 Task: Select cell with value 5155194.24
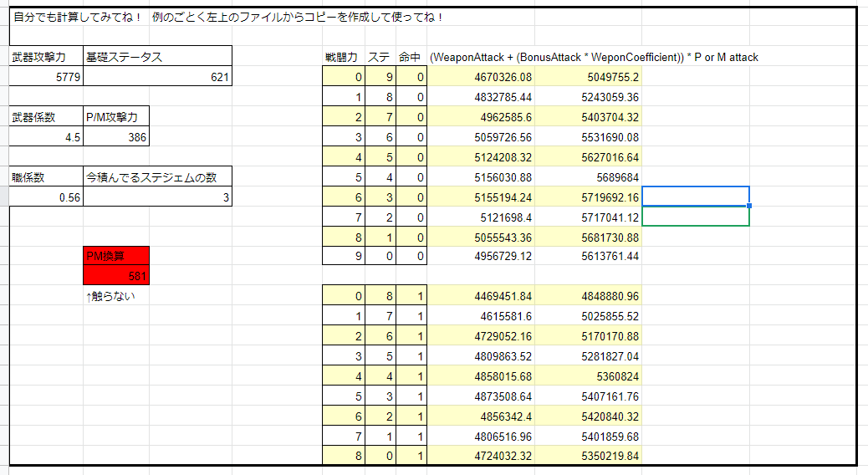pos(481,197)
